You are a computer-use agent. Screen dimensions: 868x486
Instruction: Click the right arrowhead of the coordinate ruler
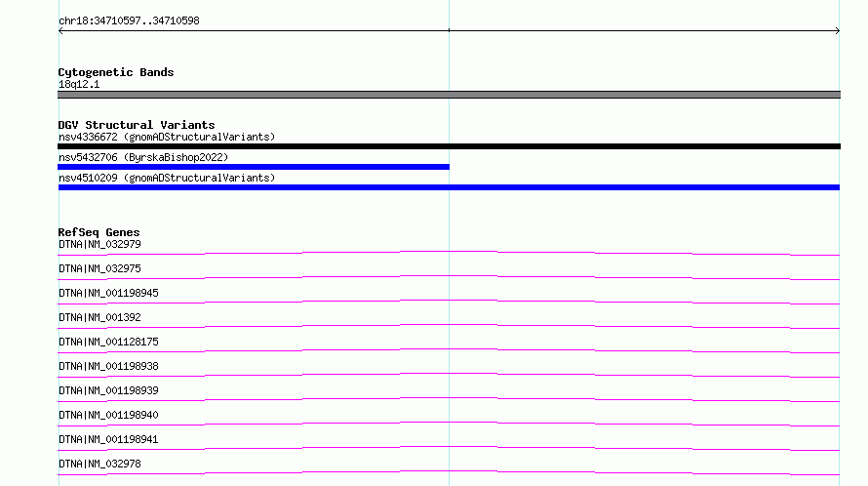pyautogui.click(x=837, y=31)
